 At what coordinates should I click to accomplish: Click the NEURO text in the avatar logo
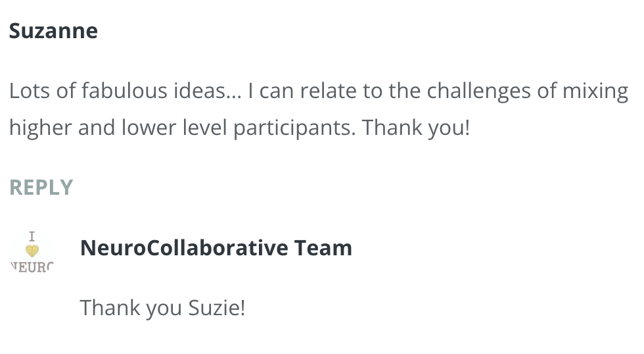pyautogui.click(x=32, y=266)
